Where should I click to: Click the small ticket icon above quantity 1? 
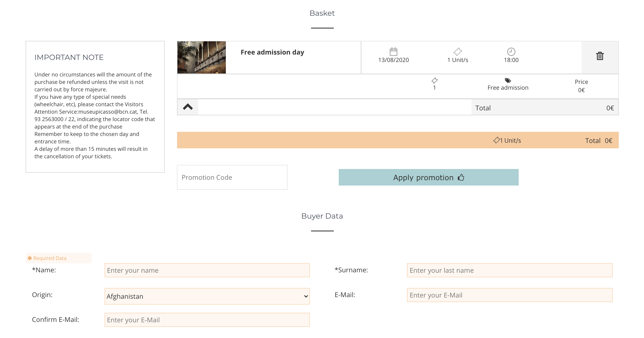(x=435, y=80)
